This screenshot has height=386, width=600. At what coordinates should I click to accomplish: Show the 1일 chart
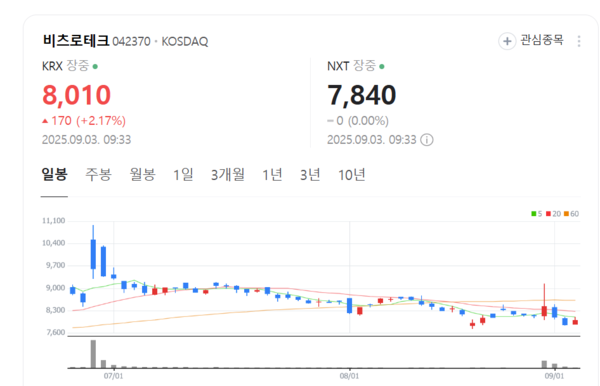(184, 175)
